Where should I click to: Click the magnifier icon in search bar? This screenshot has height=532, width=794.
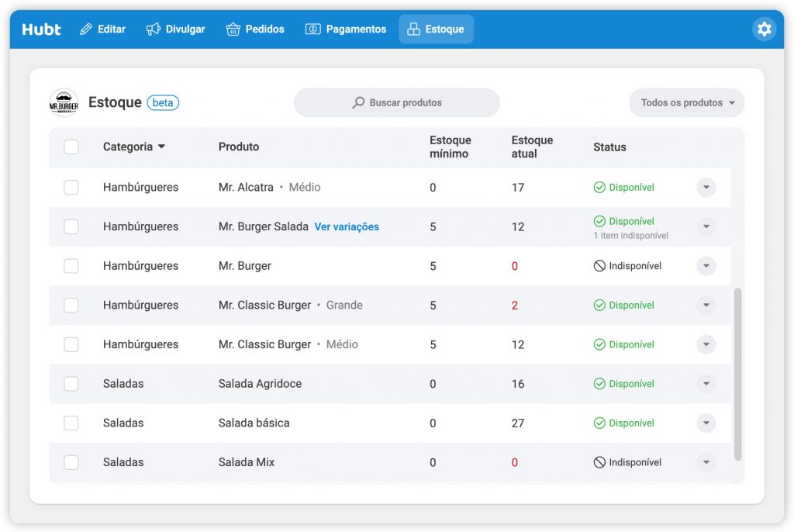tap(358, 102)
